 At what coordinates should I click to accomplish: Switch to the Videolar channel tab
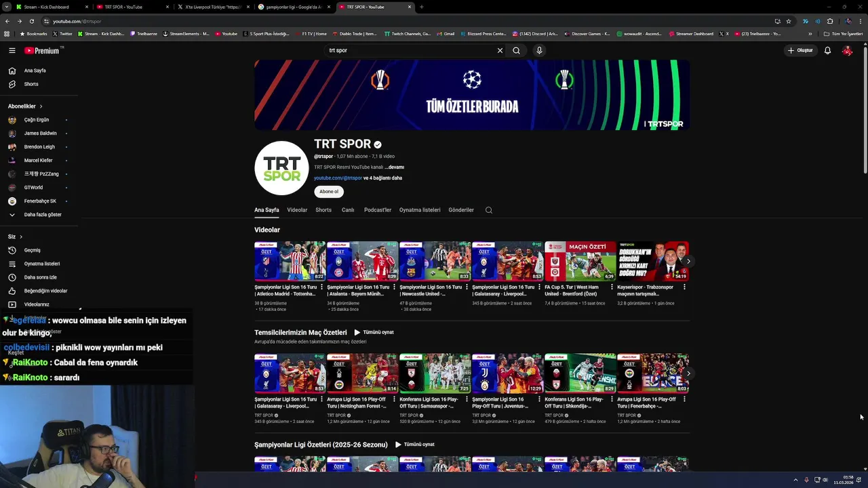coord(297,210)
